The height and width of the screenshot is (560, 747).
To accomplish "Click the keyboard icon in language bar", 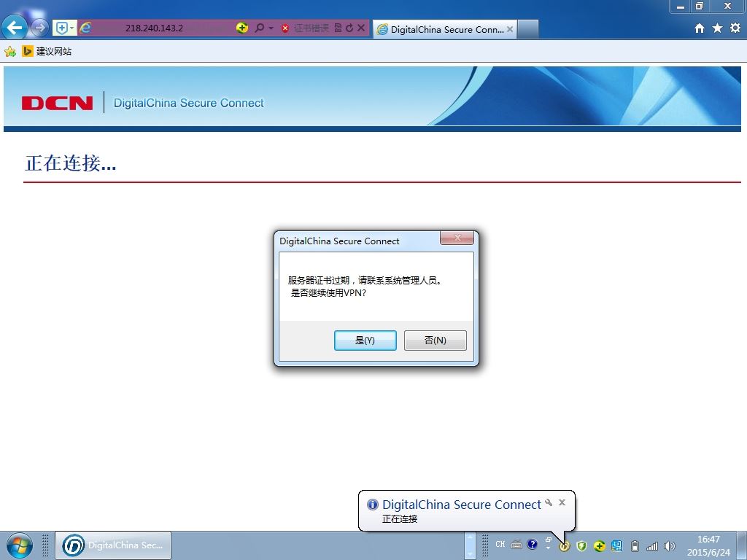I will tap(516, 544).
